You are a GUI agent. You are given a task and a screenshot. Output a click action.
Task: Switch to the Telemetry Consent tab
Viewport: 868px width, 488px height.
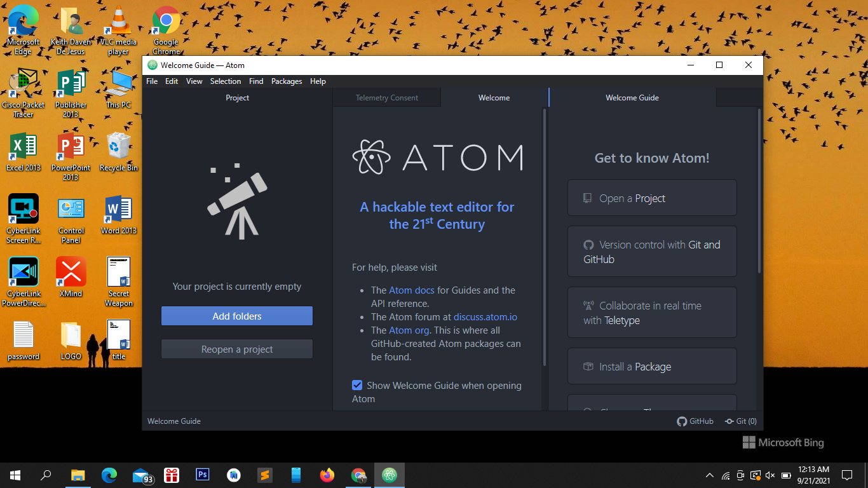click(x=386, y=98)
